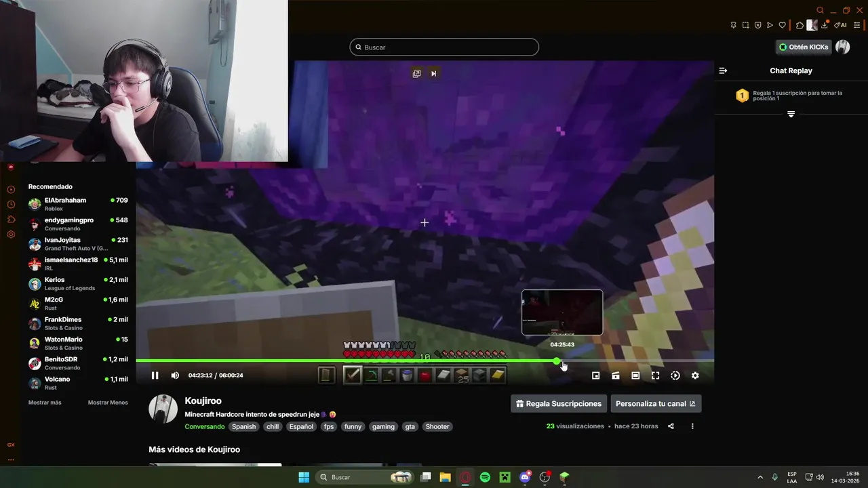The width and height of the screenshot is (868, 488).
Task: Click the timeline preview thumbnail at 04:25:43
Action: pos(562,312)
